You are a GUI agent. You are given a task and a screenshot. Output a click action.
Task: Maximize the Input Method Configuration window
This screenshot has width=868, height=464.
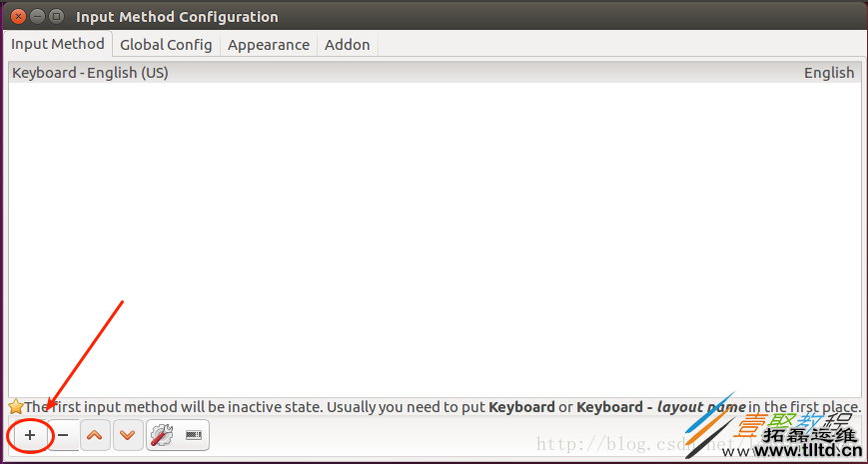(56, 16)
